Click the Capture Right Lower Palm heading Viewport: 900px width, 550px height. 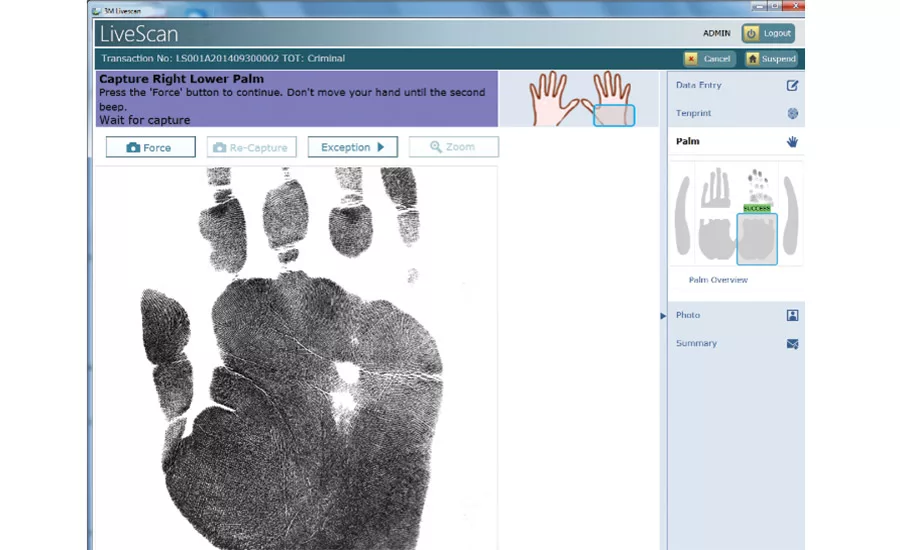[181, 79]
